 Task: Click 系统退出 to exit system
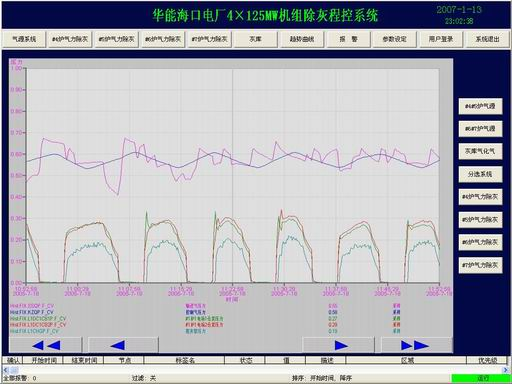point(487,39)
